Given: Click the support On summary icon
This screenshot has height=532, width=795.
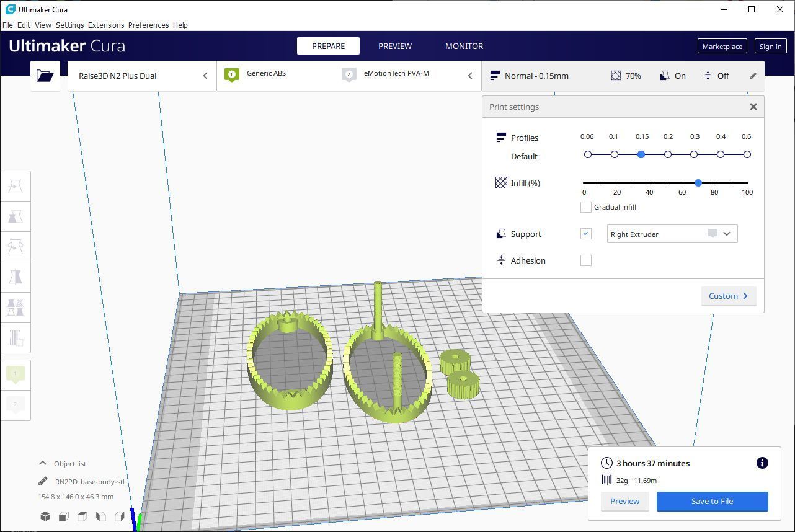Looking at the screenshot, I should pyautogui.click(x=665, y=76).
